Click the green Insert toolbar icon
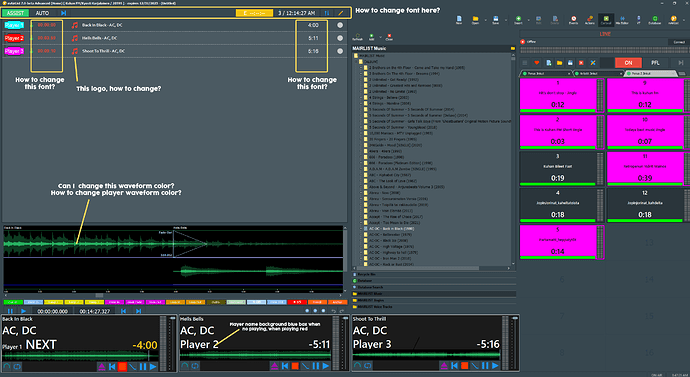 pyautogui.click(x=518, y=20)
